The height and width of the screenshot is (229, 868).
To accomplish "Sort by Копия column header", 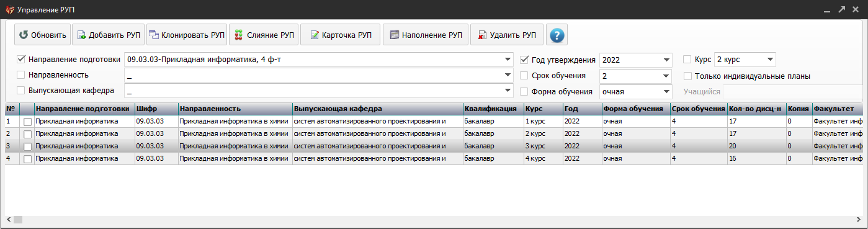I will [799, 109].
